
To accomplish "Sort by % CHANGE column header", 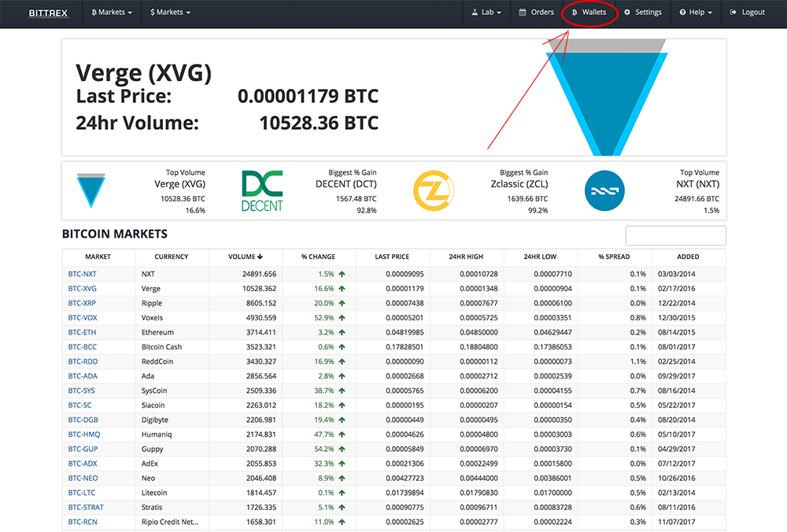I will coord(318,257).
